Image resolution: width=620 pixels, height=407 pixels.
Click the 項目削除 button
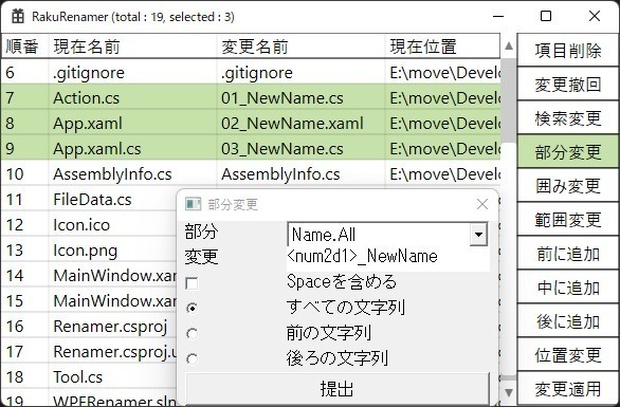tap(568, 50)
